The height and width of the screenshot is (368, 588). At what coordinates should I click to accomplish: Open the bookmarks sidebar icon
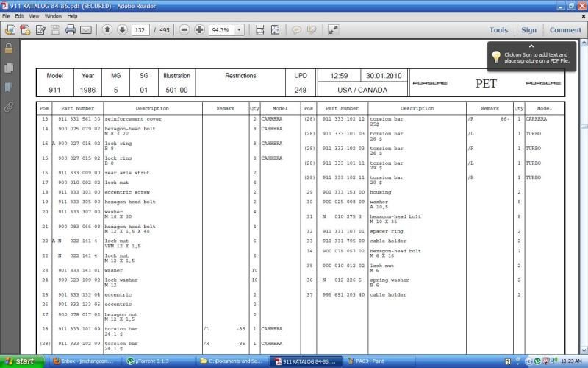pos(9,88)
